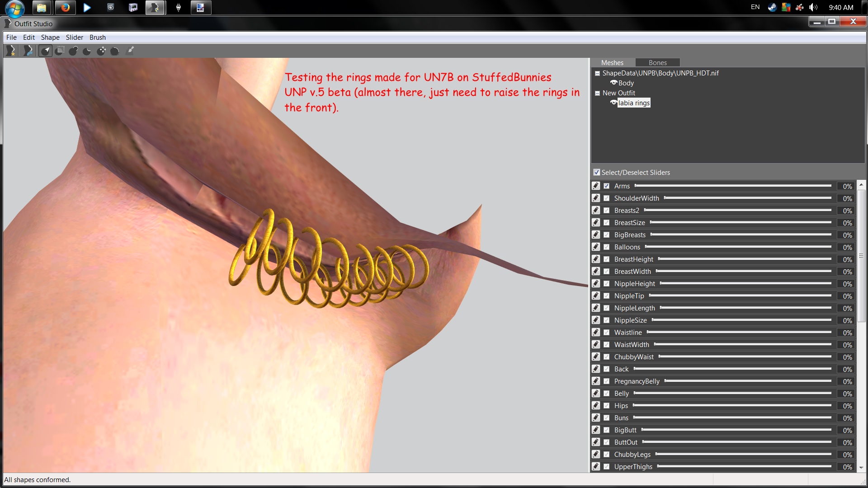Image resolution: width=868 pixels, height=488 pixels.
Task: Toggle the BreastSize slider checkbox
Action: [607, 222]
